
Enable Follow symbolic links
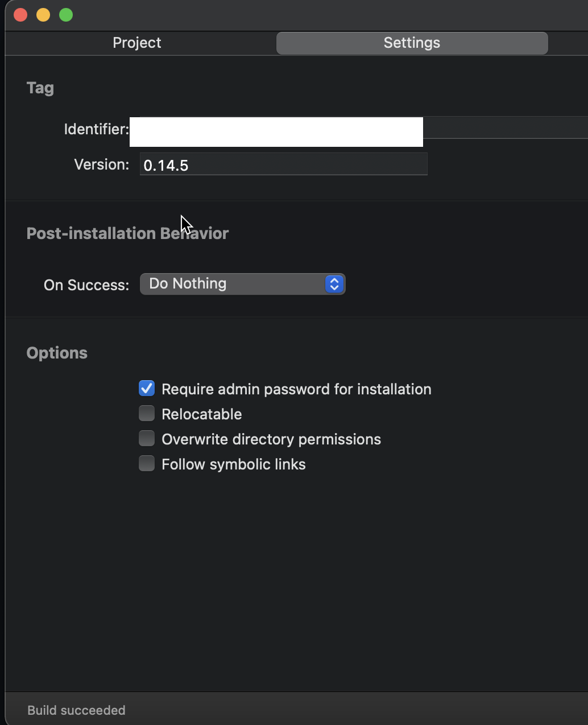(x=147, y=463)
